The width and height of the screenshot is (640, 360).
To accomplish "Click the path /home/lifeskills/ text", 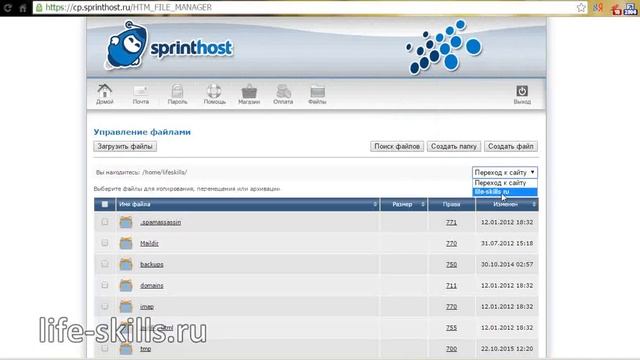I will 164,172.
